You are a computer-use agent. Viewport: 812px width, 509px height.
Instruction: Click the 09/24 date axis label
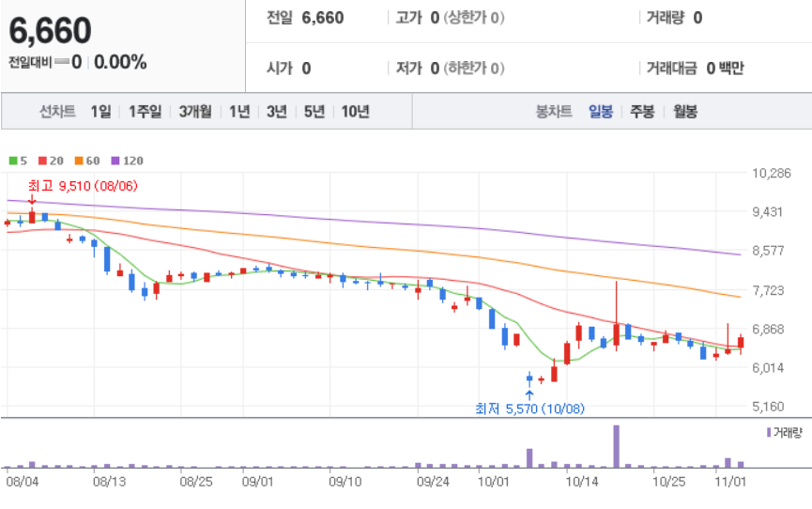[x=433, y=482]
